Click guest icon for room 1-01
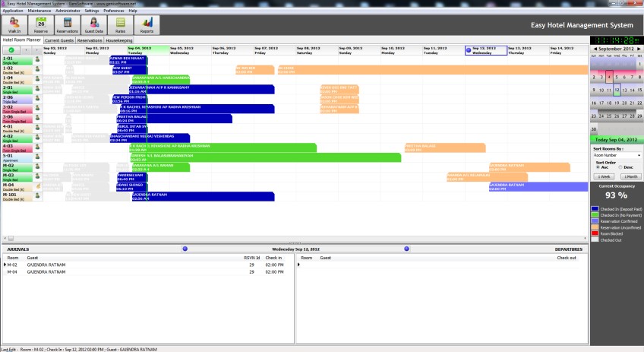644x352 pixels. [37, 59]
